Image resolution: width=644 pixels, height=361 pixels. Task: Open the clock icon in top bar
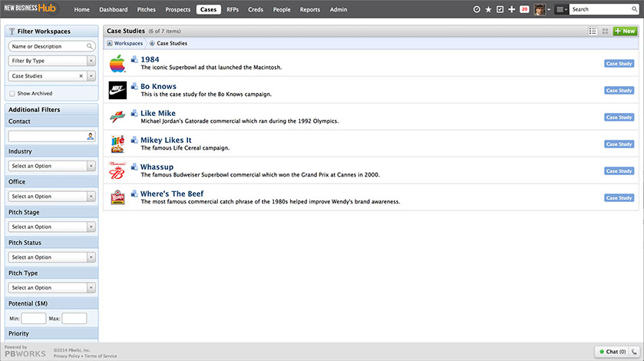(477, 9)
